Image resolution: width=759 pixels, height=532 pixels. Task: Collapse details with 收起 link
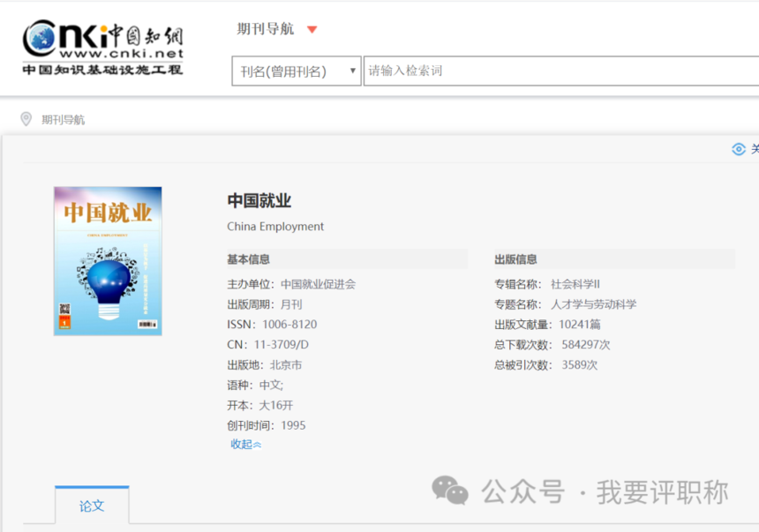click(246, 444)
